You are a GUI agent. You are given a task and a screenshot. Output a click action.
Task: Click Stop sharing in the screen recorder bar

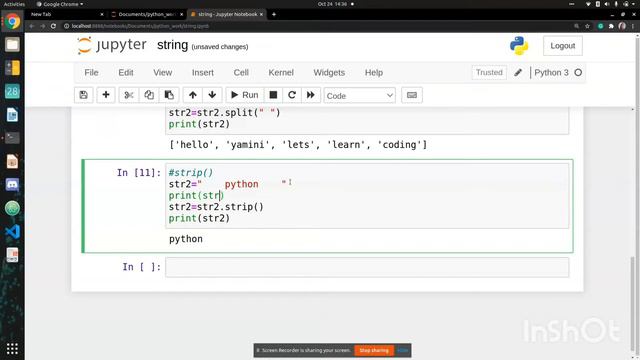pos(374,350)
